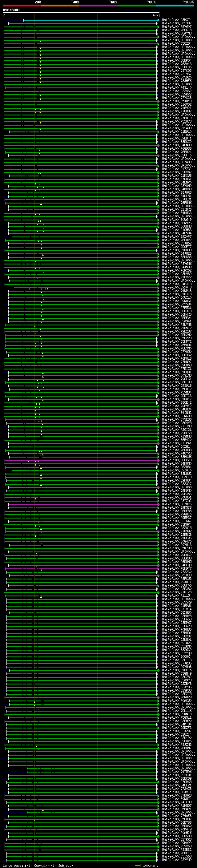Select hit label UniRef100_Q8JHF6

pos(177,81)
